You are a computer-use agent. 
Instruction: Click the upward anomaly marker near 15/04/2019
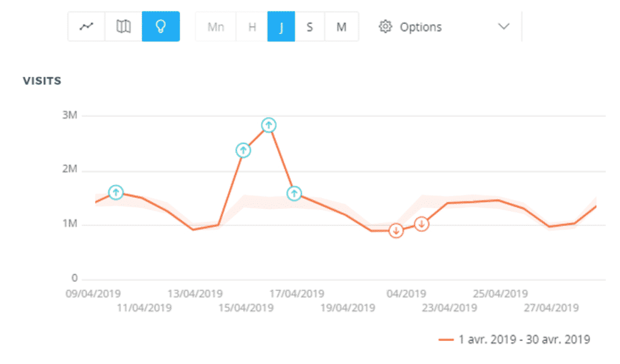tap(243, 150)
